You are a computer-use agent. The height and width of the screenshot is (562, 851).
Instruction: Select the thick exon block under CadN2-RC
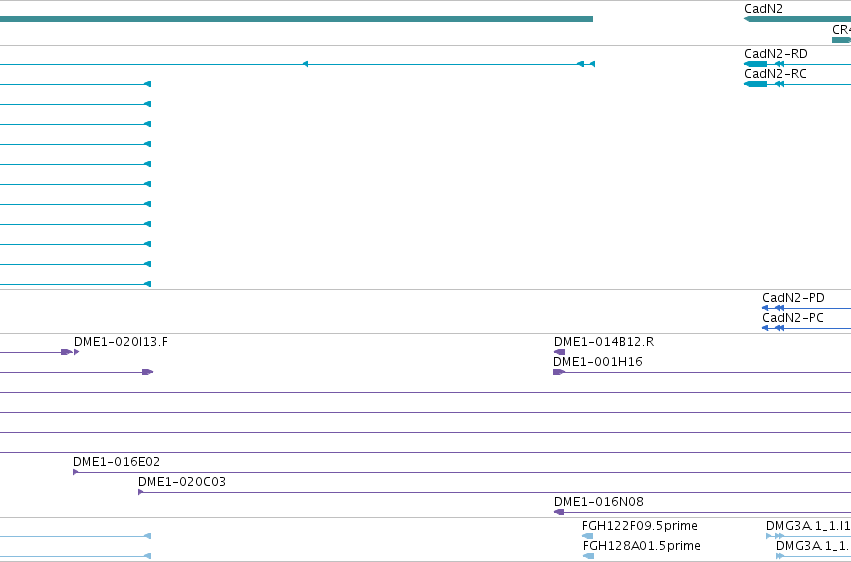click(755, 84)
